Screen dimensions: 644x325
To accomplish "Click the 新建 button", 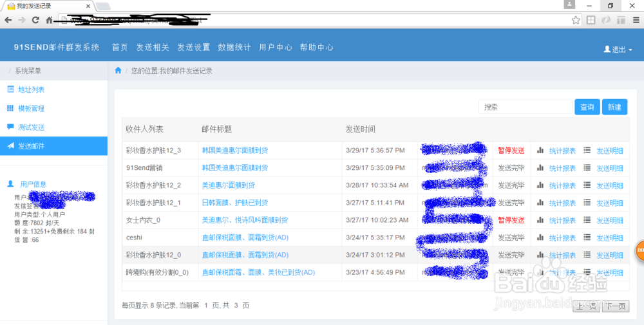I will 614,107.
